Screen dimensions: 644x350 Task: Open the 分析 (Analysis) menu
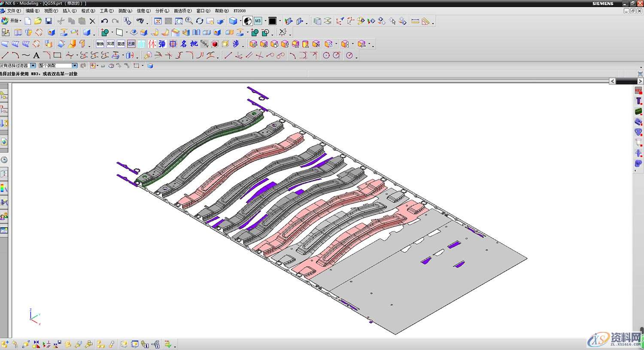click(162, 11)
